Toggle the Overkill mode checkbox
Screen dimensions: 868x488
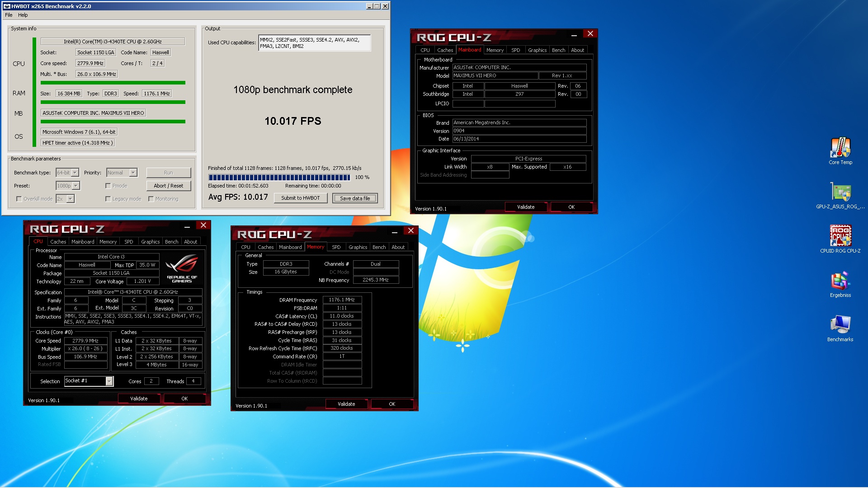coord(19,199)
